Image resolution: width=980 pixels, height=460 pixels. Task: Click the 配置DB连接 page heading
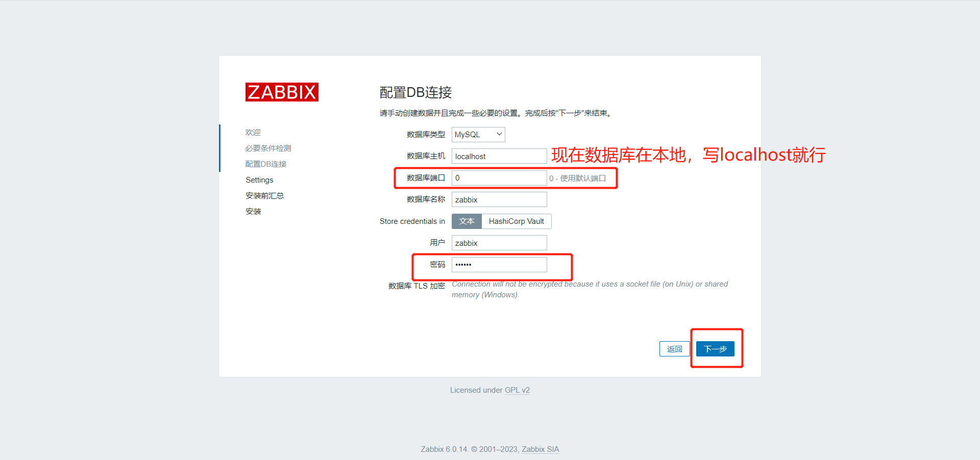click(415, 92)
